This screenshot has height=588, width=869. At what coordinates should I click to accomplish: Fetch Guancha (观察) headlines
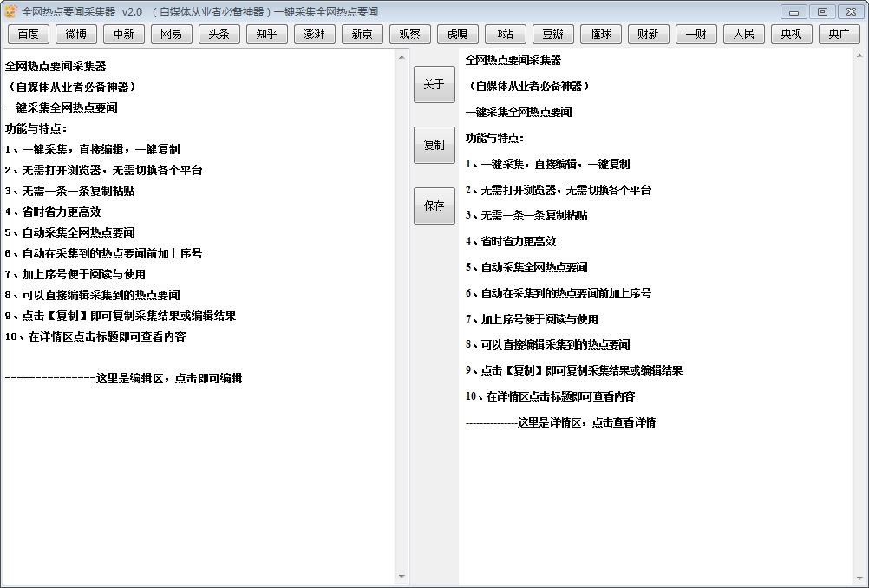[409, 34]
